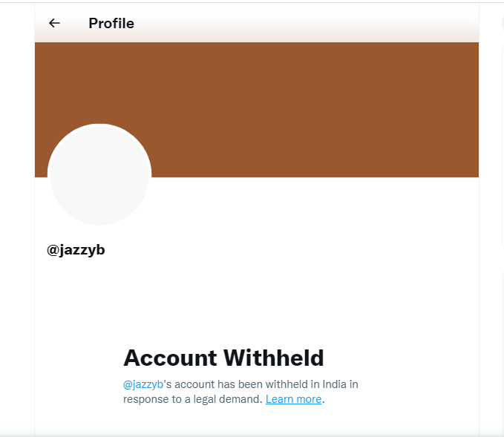504x437 pixels.
Task: Click the bold @jazzyb handle below avatar
Action: 76,250
